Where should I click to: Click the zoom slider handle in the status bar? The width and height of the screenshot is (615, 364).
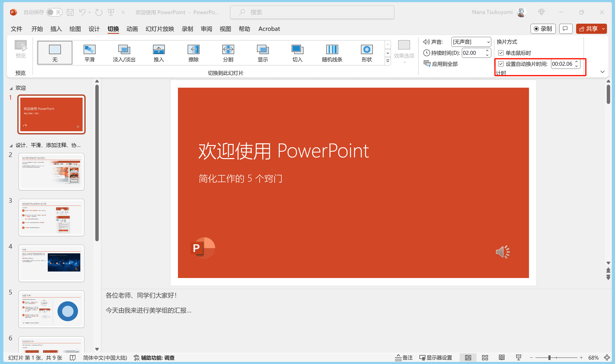[x=549, y=358]
